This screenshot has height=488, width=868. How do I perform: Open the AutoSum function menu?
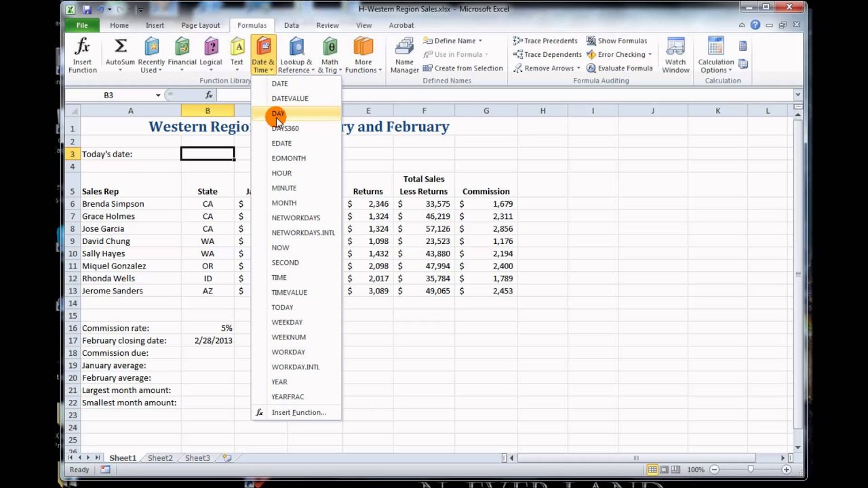click(x=120, y=56)
